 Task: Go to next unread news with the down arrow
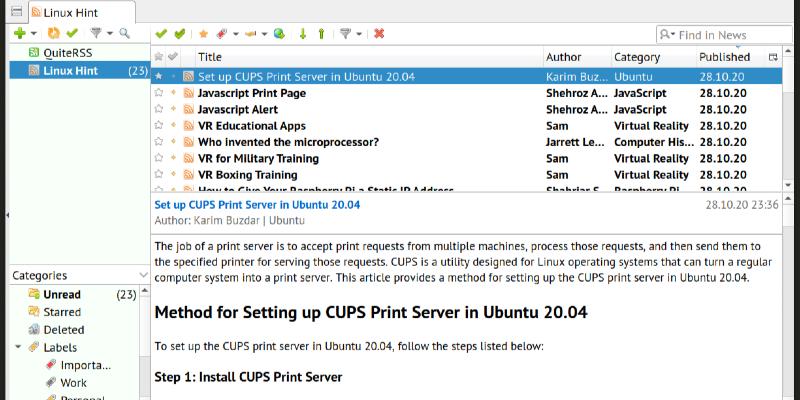click(303, 34)
